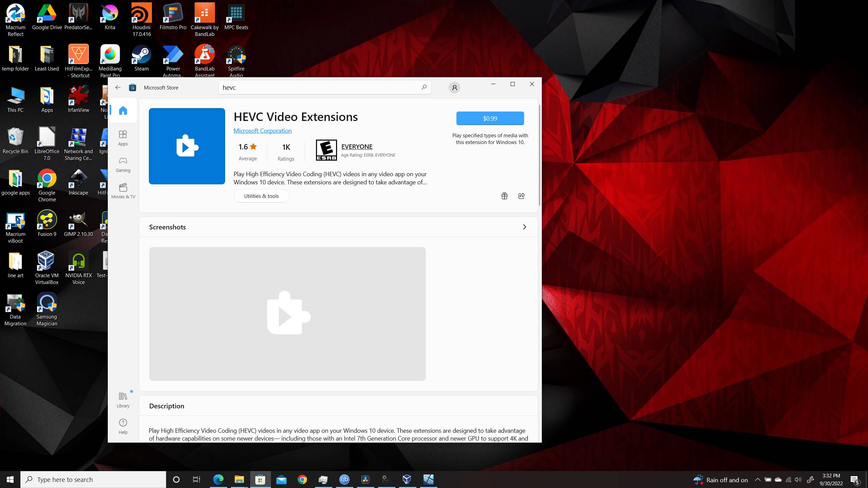Screen dimensions: 868x488
Task: Open Task View from taskbar
Action: (197, 480)
